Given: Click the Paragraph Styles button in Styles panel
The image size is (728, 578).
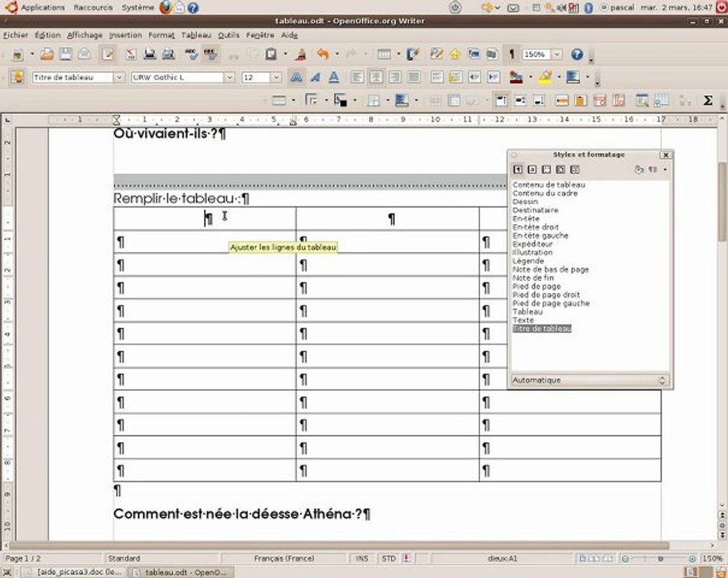Looking at the screenshot, I should tap(519, 170).
